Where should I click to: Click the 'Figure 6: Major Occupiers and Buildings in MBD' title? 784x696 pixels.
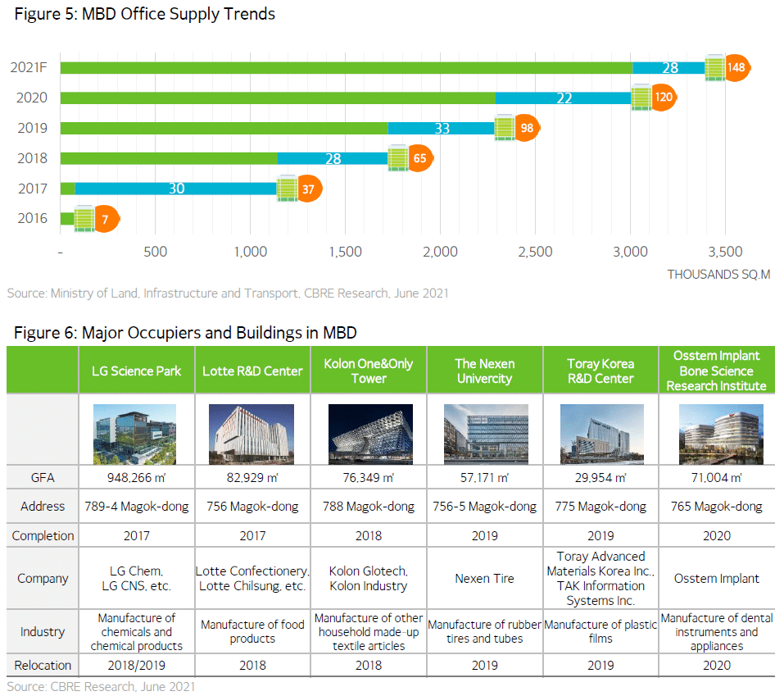(x=185, y=333)
